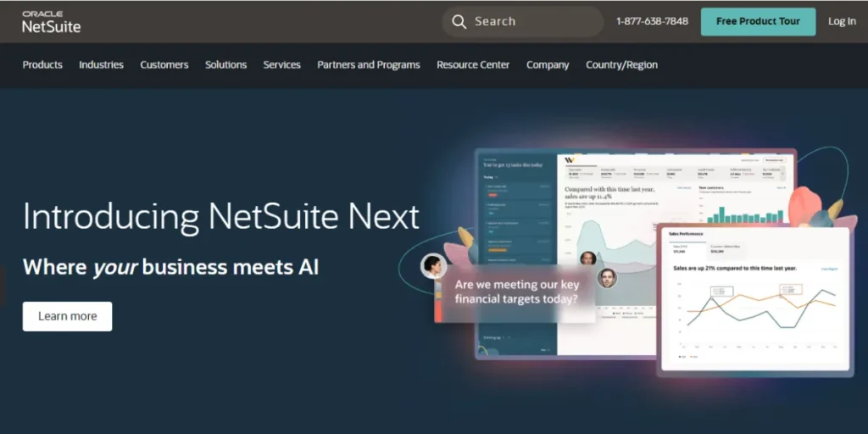Visit the Resource Center
This screenshot has width=868, height=434.
473,65
